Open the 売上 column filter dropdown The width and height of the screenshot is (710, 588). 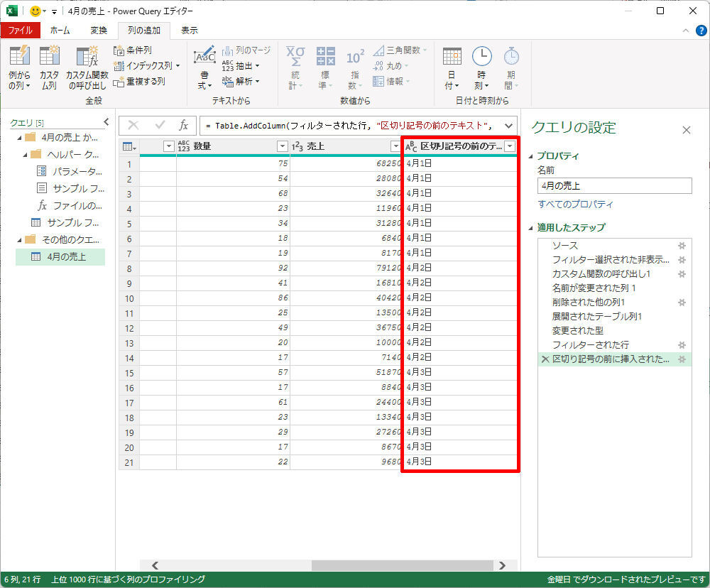tap(395, 146)
